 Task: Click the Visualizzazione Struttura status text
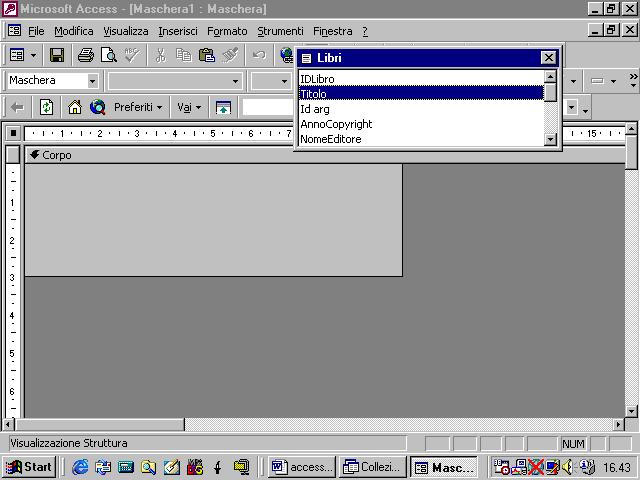tap(69, 443)
